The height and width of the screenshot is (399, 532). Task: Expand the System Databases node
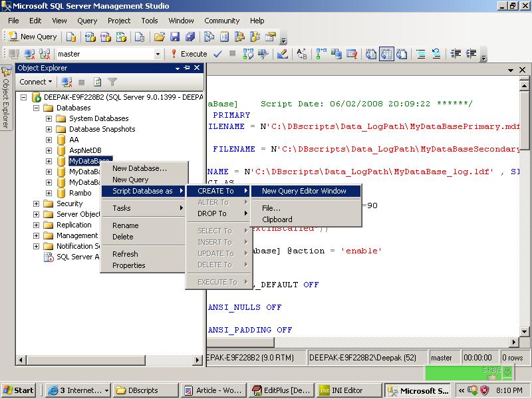[x=49, y=118]
